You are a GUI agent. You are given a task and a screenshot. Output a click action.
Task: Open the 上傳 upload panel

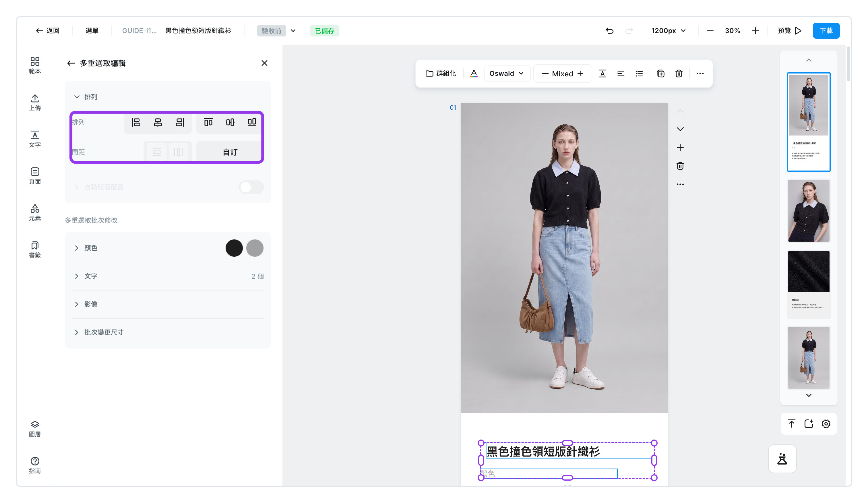click(x=35, y=102)
